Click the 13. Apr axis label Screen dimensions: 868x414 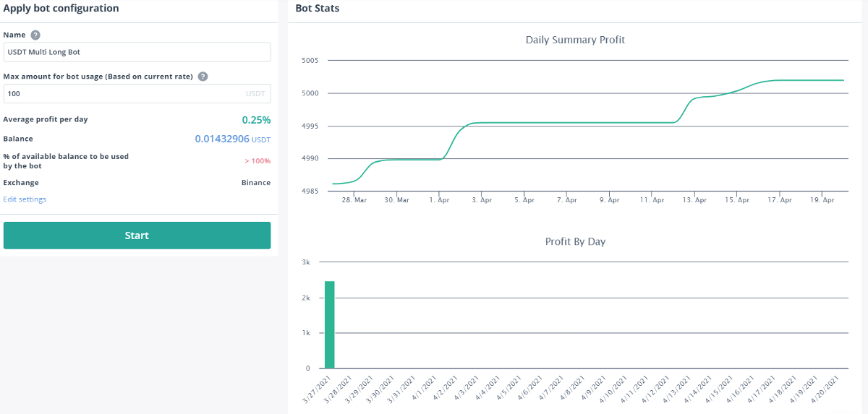pos(694,199)
